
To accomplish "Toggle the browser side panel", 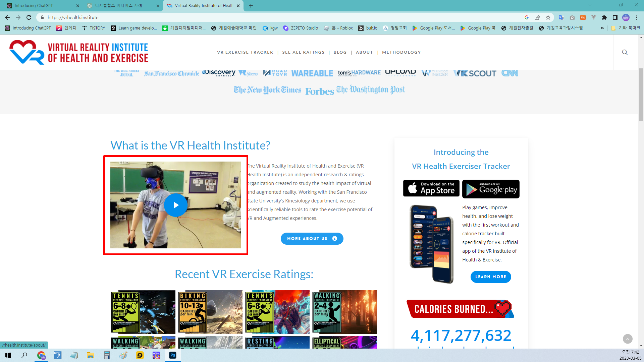I will (x=615, y=17).
